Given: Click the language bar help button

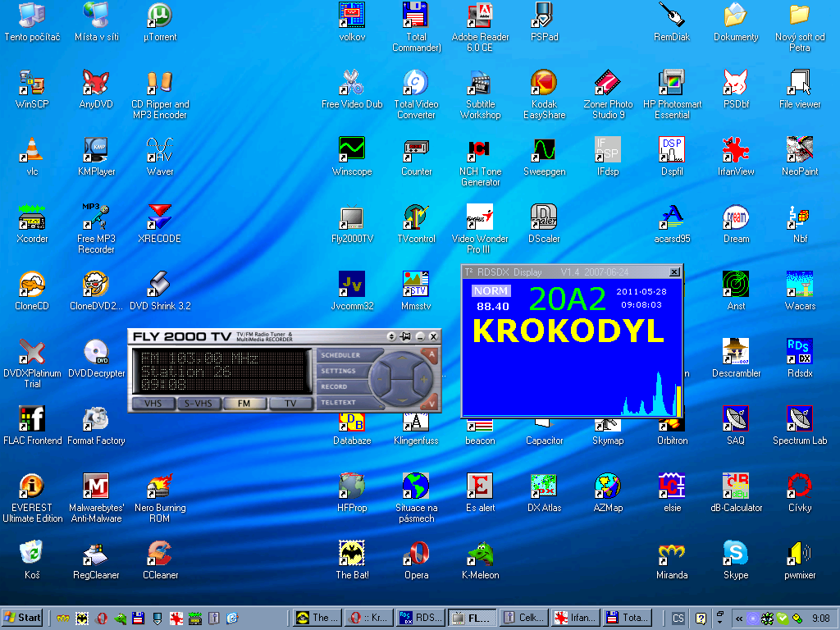Looking at the screenshot, I should coord(701,619).
